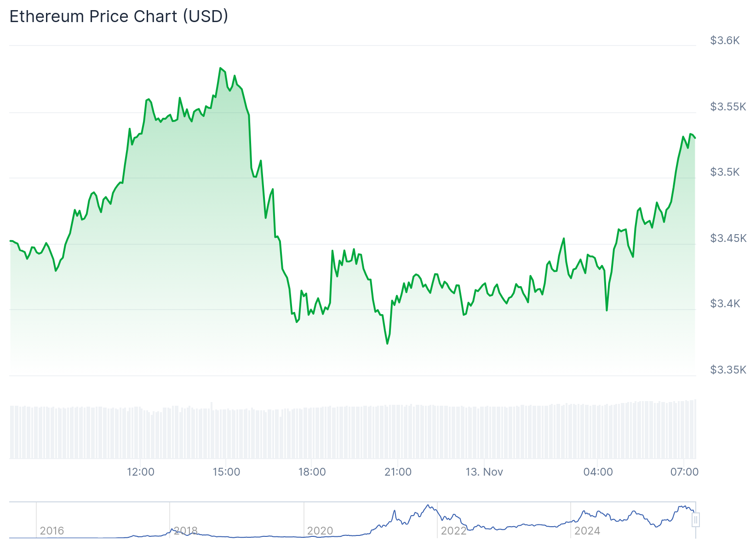
Task: Click the Ethereum Price Chart (USD) title
Action: [119, 16]
